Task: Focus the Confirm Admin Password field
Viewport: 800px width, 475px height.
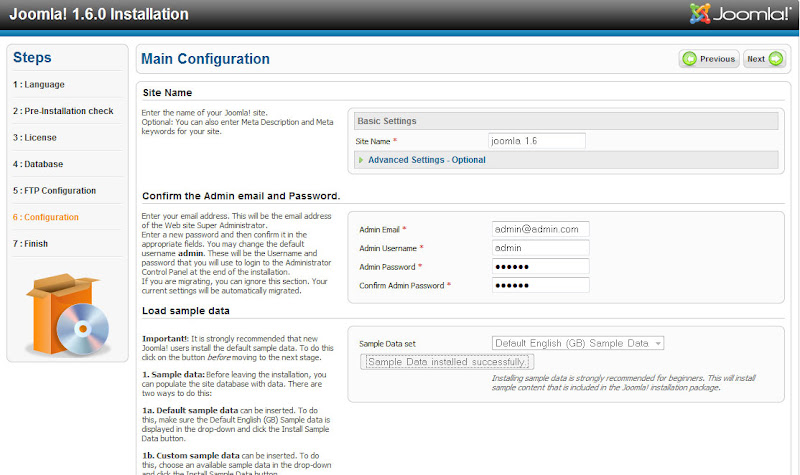Action: [540, 285]
